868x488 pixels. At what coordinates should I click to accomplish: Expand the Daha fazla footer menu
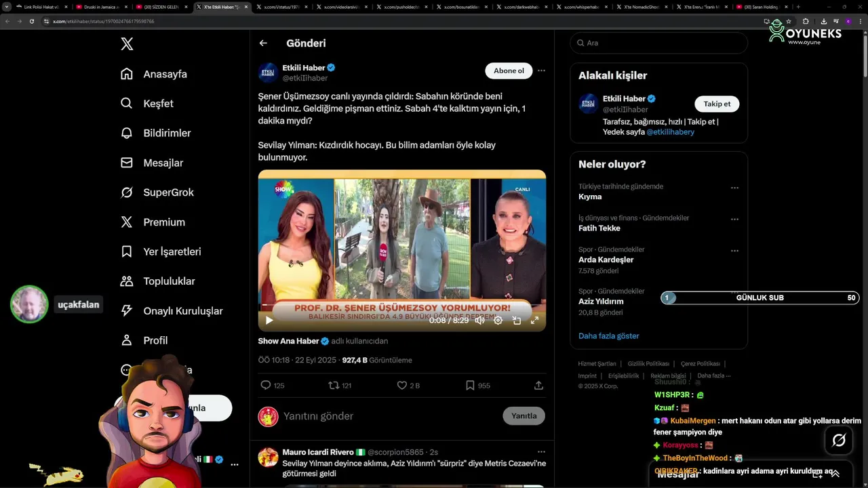pos(714,375)
